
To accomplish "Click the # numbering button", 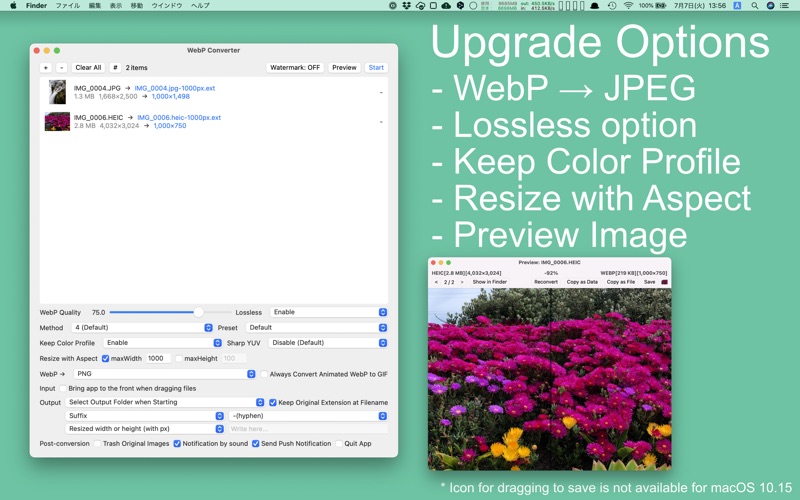I will pos(115,67).
